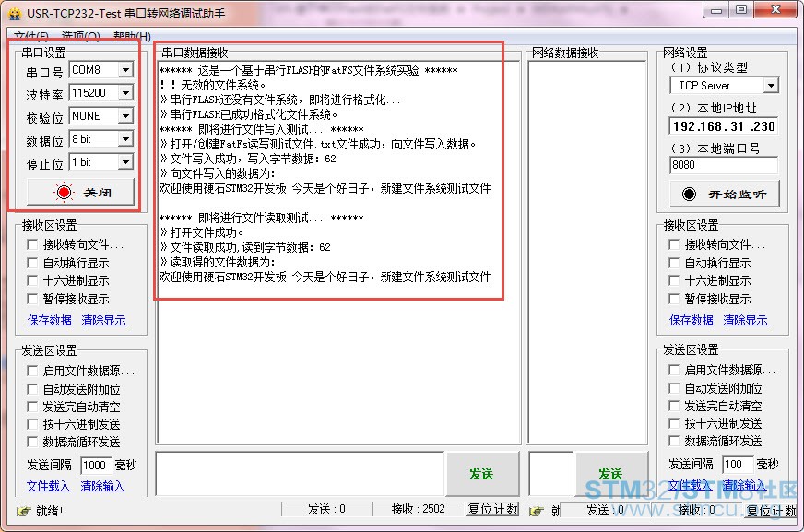Enable serial 自动换行显示 checkbox
This screenshot has width=804, height=532.
(x=32, y=263)
